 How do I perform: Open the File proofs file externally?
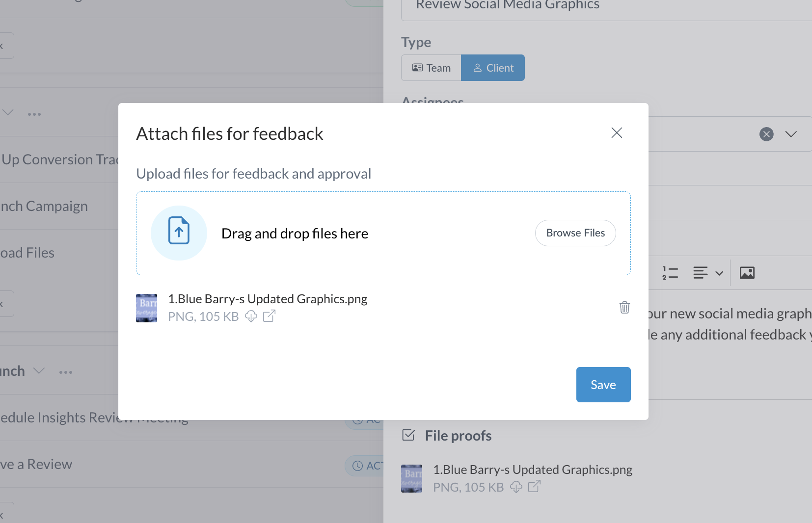click(x=534, y=487)
